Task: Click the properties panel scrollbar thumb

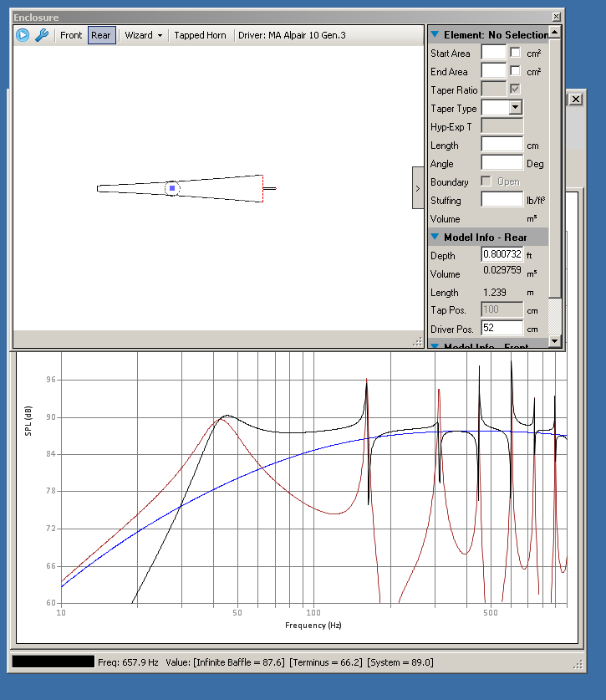Action: [555, 168]
